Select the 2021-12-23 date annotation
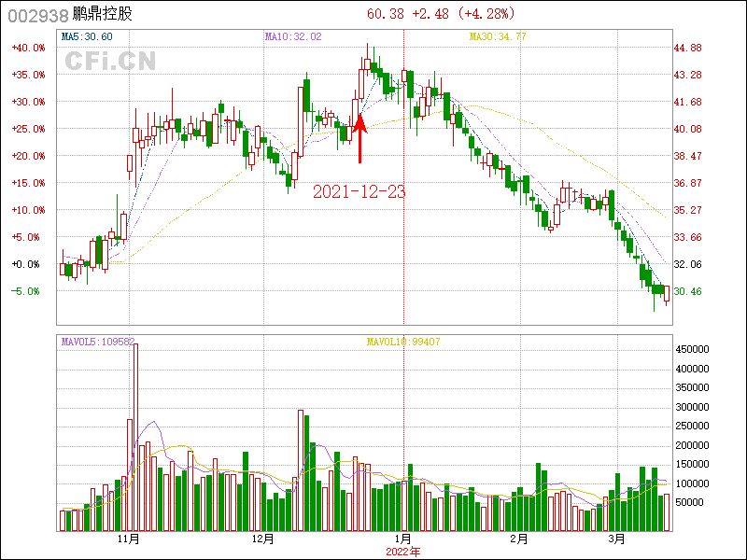 click(359, 191)
